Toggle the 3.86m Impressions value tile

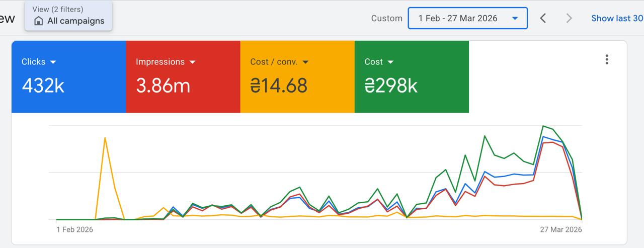tap(163, 86)
